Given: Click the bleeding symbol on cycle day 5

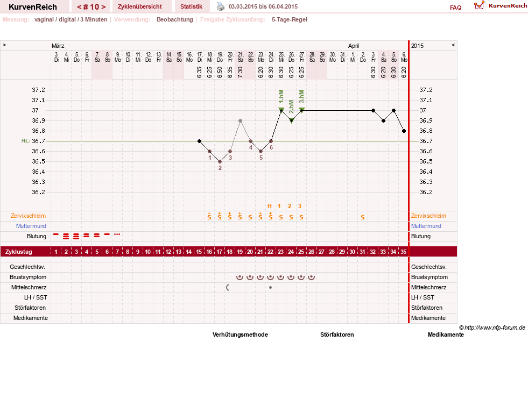Looking at the screenshot, I should click(97, 235).
